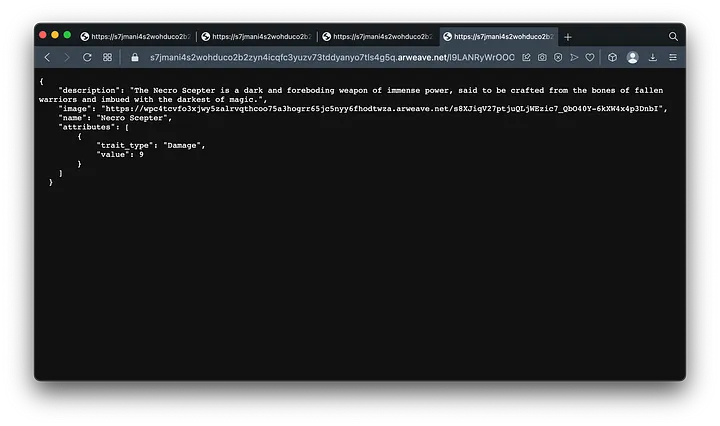Open the start page grid icon
Viewport: 720px width, 426px height.
point(107,58)
